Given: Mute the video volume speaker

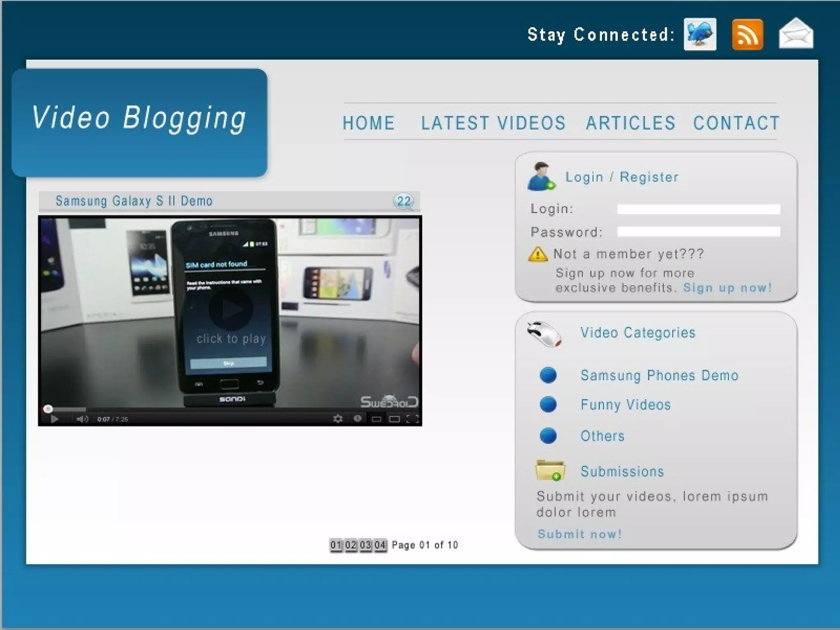Looking at the screenshot, I should tap(82, 419).
